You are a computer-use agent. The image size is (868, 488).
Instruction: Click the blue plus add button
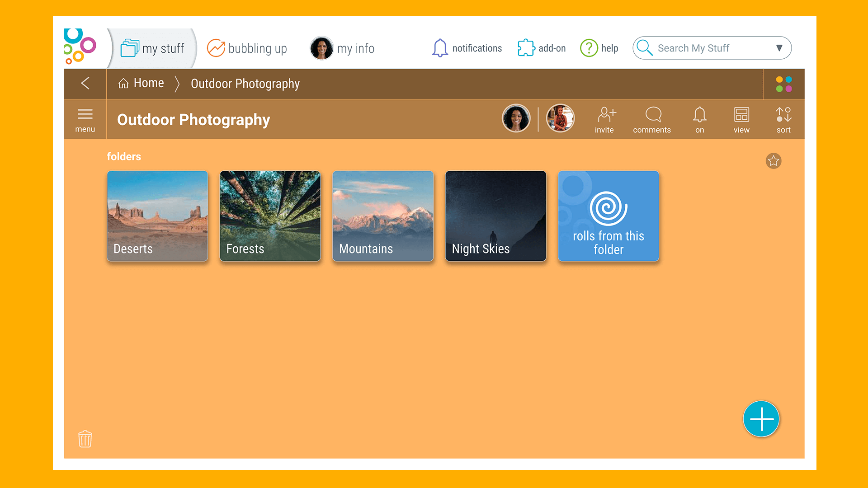click(x=761, y=419)
